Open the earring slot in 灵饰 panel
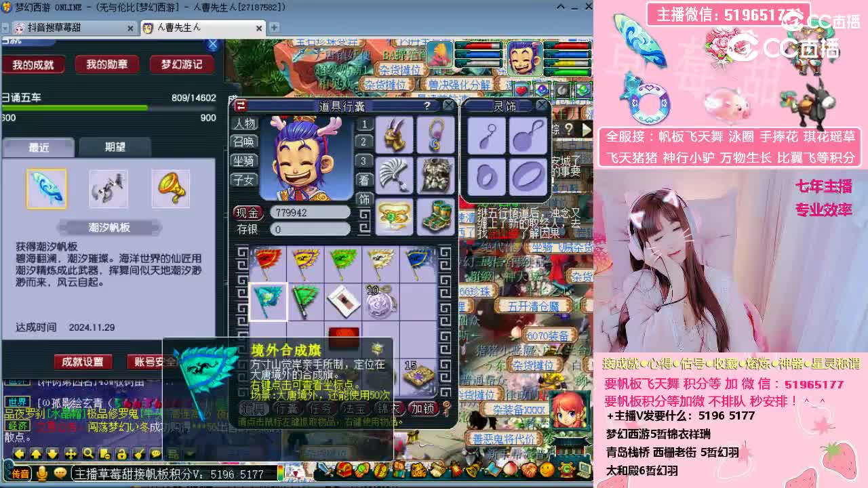The height and width of the screenshot is (488, 868). (486, 136)
